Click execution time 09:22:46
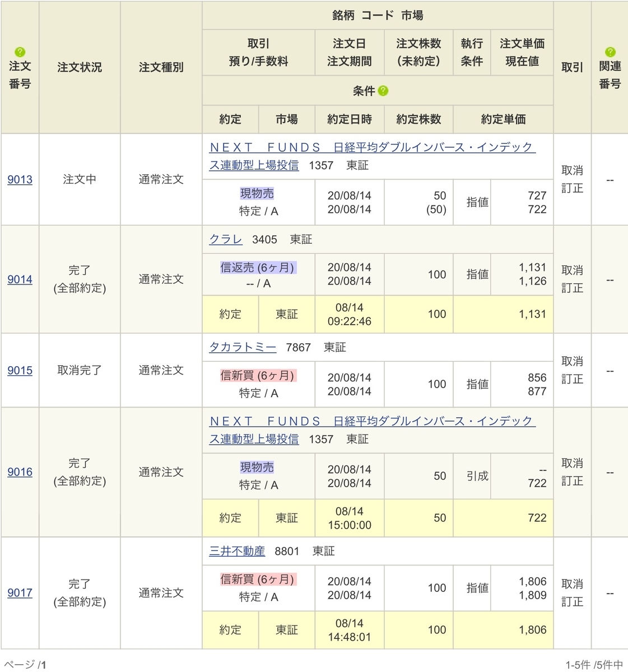The width and height of the screenshot is (628, 672). point(350,321)
